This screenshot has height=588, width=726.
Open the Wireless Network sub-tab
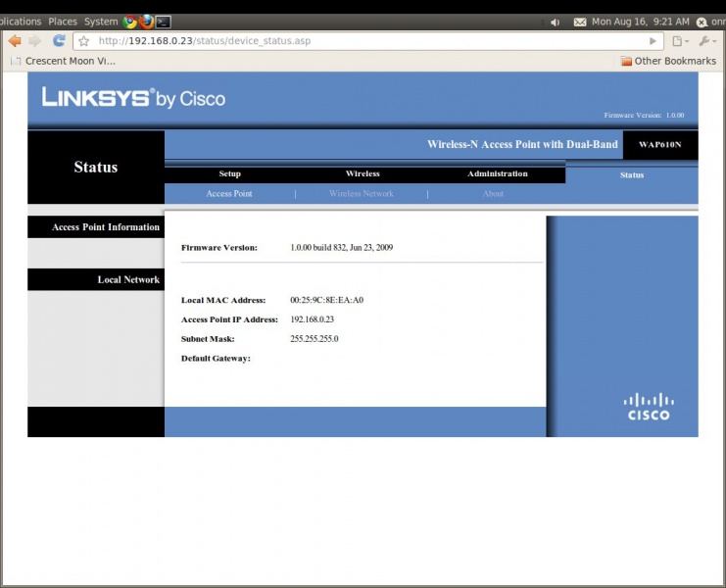362,193
